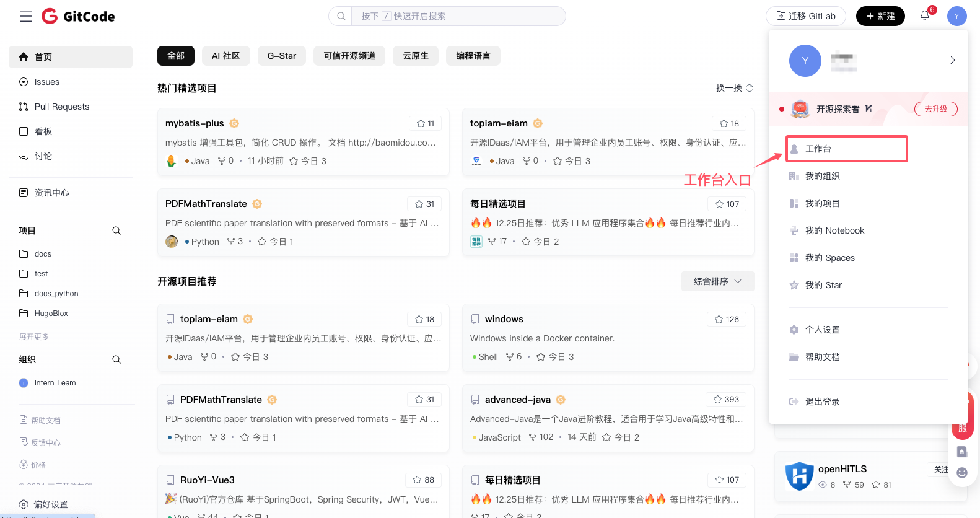The height and width of the screenshot is (518, 980).
Task: Star the advanced-java repository
Action: point(725,399)
